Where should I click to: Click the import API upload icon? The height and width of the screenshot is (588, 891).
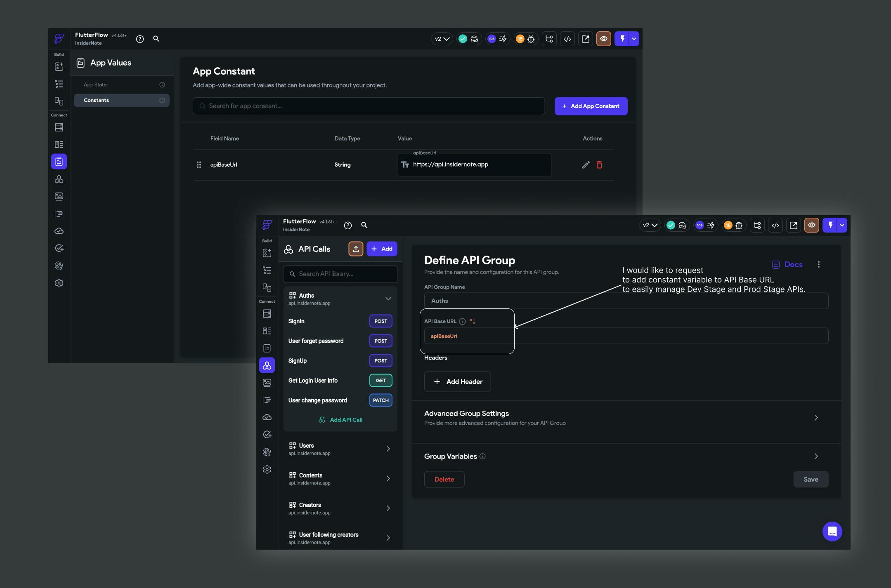[356, 249]
